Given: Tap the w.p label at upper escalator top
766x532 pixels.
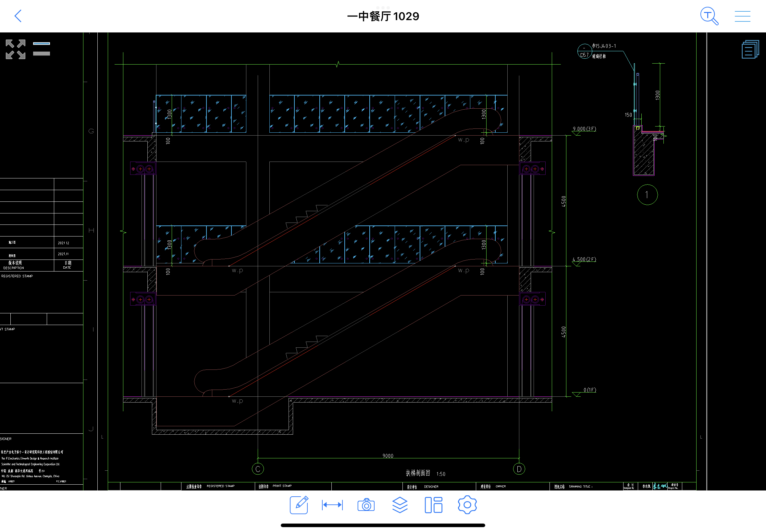Looking at the screenshot, I should tap(463, 140).
